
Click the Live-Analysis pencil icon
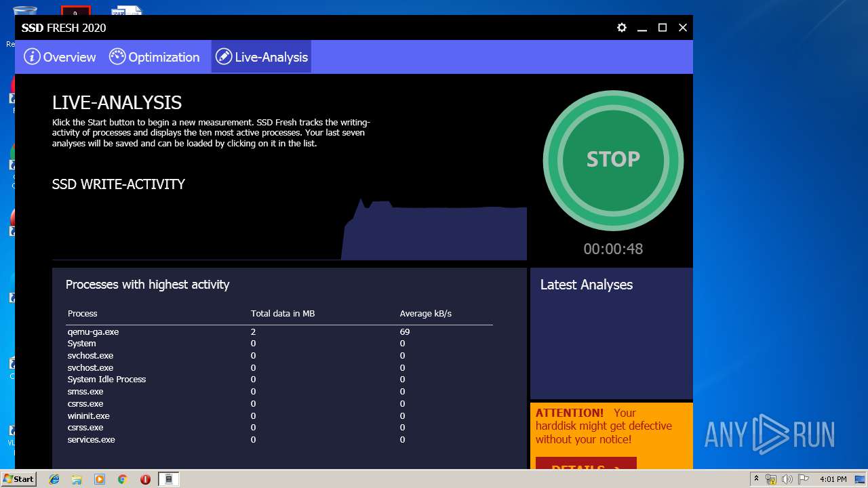click(224, 56)
